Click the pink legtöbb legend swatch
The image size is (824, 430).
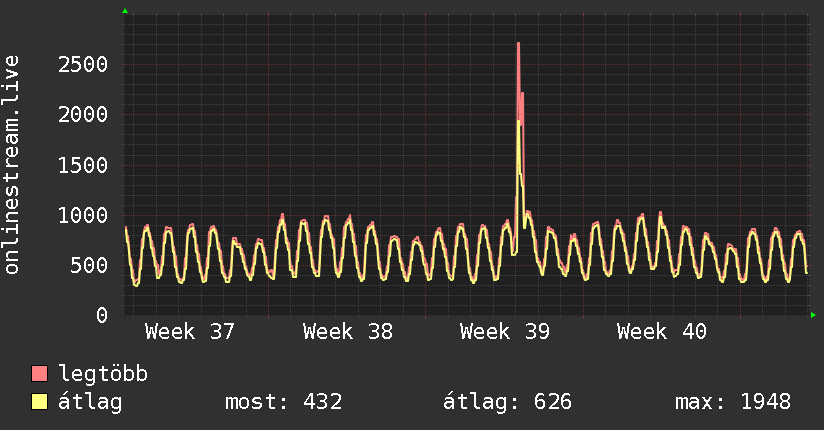coord(39,373)
